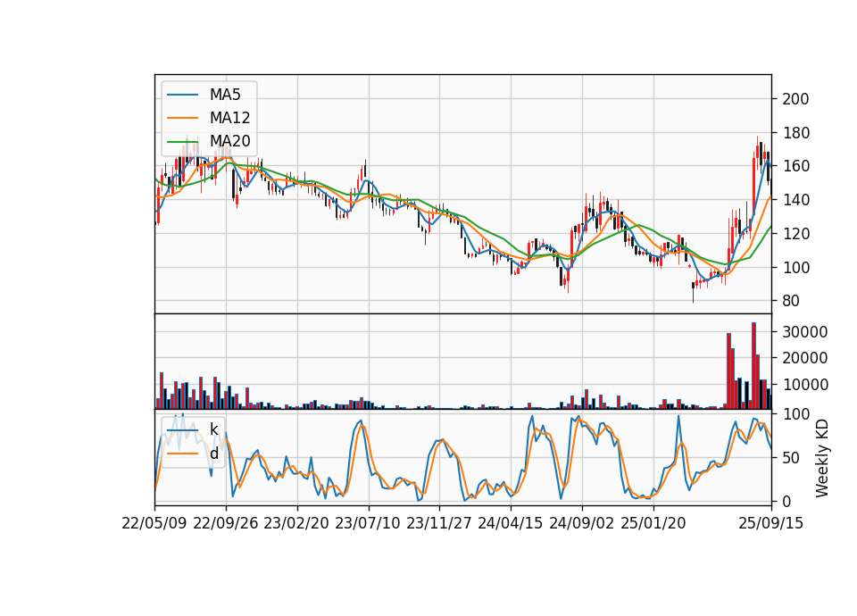The width and height of the screenshot is (857, 616).
Task: Click the MA20 legend label
Action: click(229, 141)
